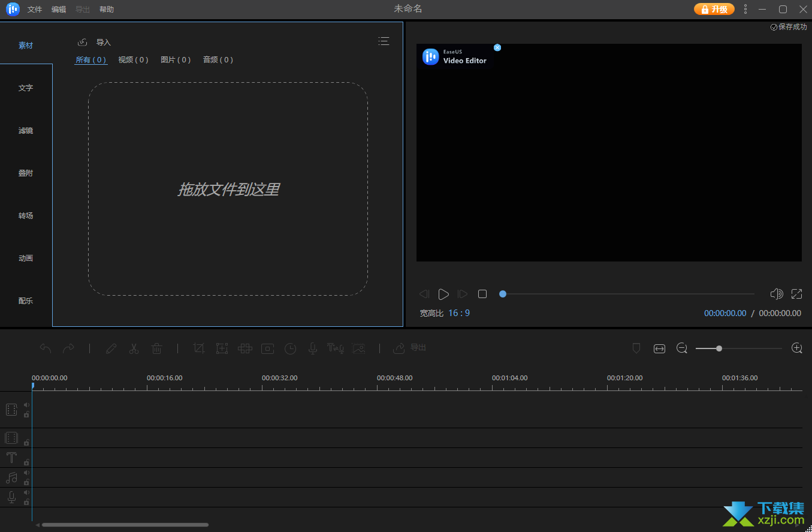Click the preview fullscreen icon

pos(796,294)
